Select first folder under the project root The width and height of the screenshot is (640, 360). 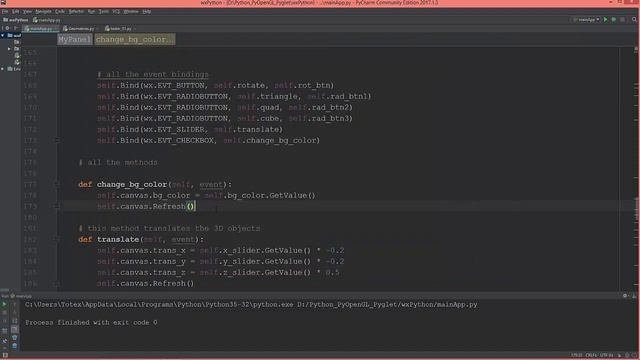pyautogui.click(x=17, y=42)
